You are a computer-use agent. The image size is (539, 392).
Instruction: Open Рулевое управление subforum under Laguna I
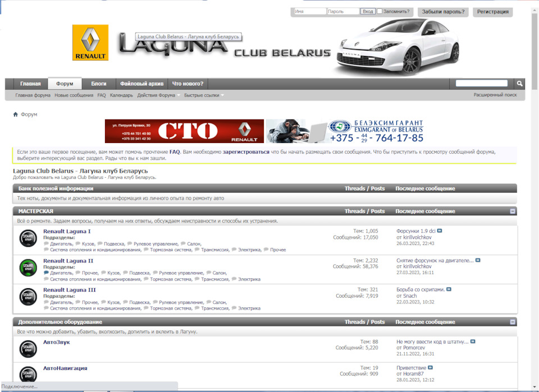click(156, 244)
